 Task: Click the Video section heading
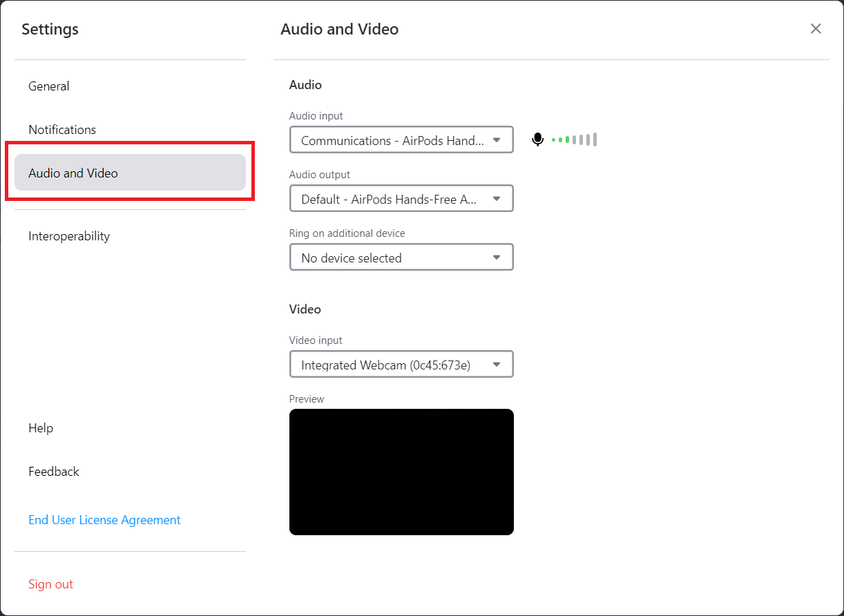[305, 309]
